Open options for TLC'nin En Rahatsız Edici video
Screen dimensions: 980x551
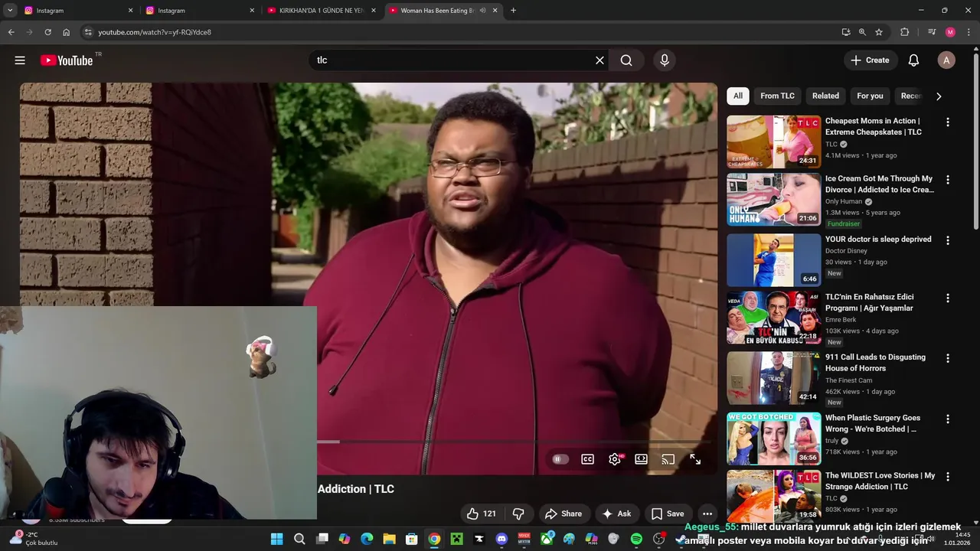[x=948, y=298]
